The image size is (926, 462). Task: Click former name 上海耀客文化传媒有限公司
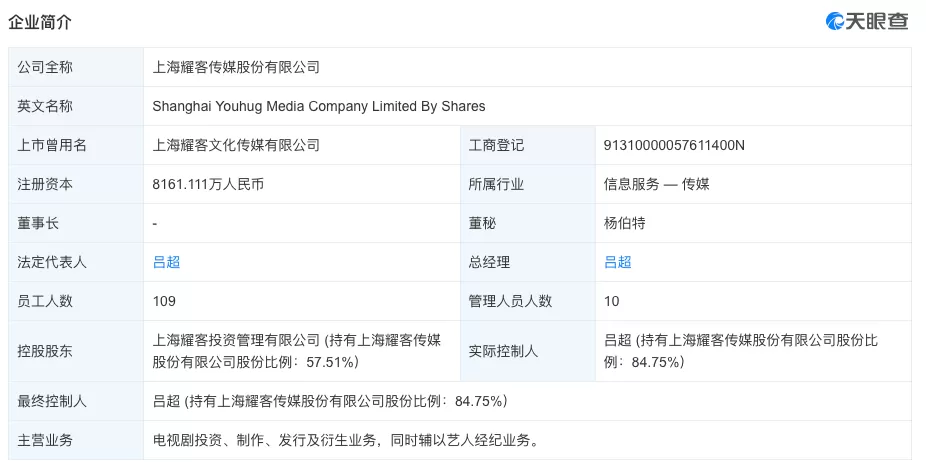[236, 145]
